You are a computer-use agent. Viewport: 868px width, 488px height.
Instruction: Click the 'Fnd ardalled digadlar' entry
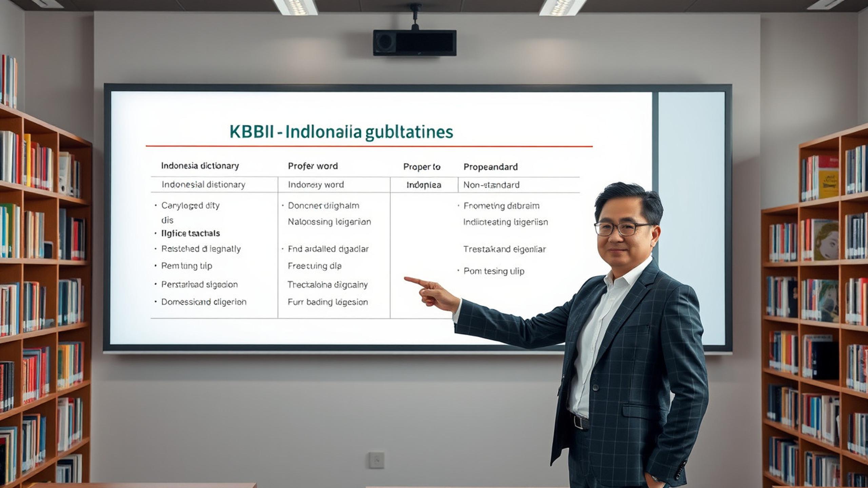(328, 249)
